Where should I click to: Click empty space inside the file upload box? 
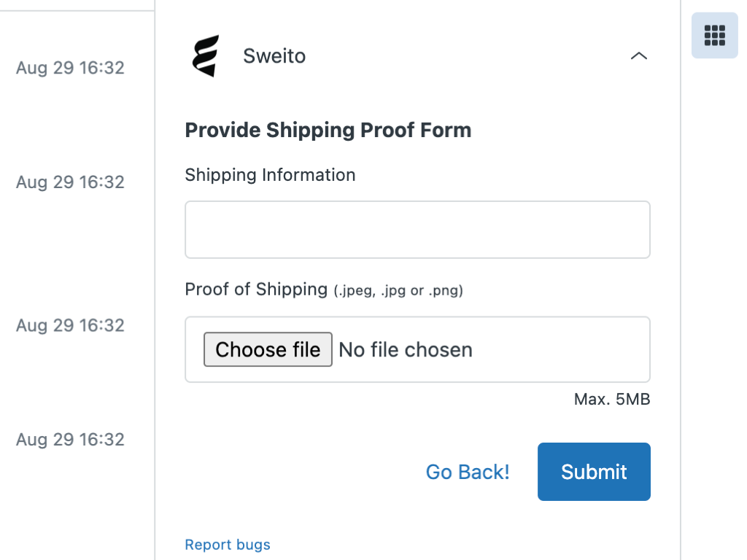tap(562, 350)
